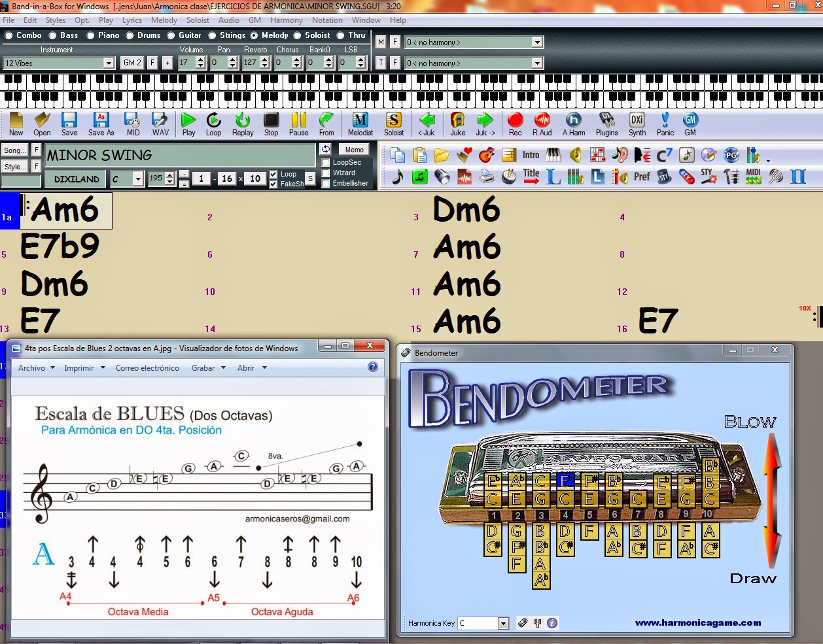Pause playback with the Pause icon
Image resolution: width=823 pixels, height=644 pixels.
point(298,124)
